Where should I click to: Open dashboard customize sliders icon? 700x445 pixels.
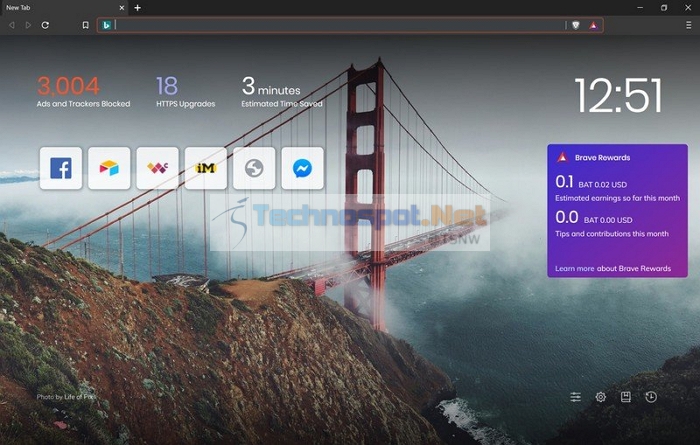575,396
